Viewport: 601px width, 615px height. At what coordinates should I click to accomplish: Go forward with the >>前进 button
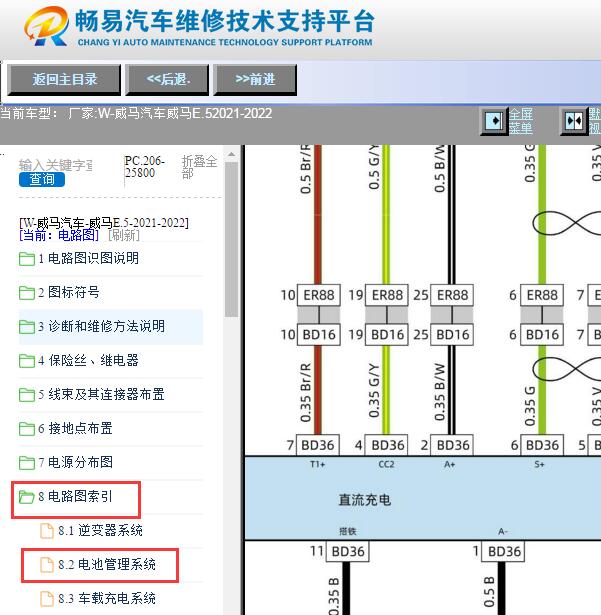point(255,80)
